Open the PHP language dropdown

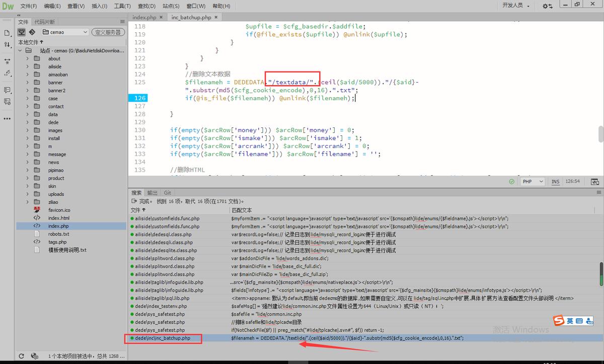point(533,182)
